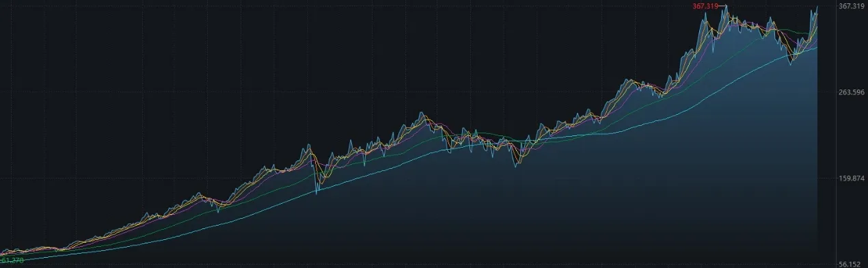
Task: Click the price line's starting point above 51.278
Action: click(2, 254)
